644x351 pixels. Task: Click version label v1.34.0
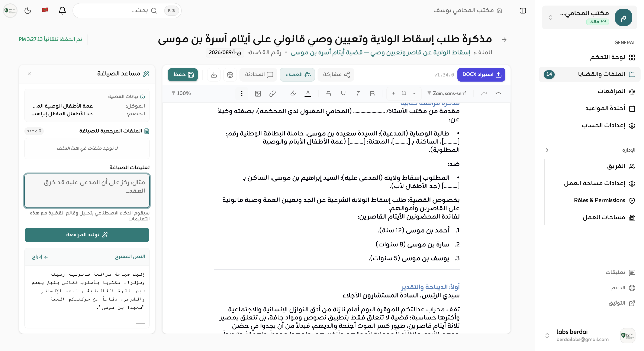pos(444,75)
